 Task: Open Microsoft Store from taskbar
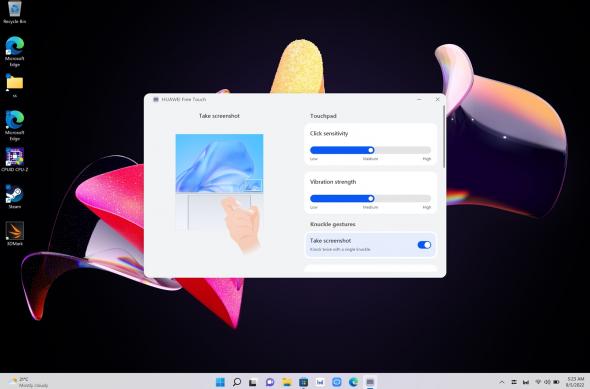(x=303, y=382)
